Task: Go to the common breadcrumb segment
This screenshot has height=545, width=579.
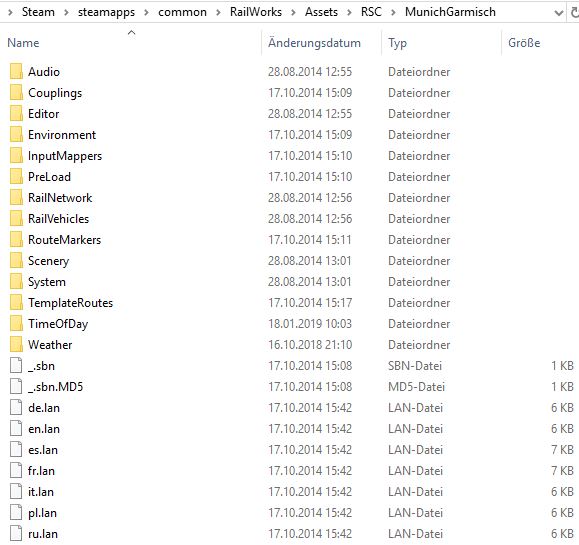Action: (182, 12)
